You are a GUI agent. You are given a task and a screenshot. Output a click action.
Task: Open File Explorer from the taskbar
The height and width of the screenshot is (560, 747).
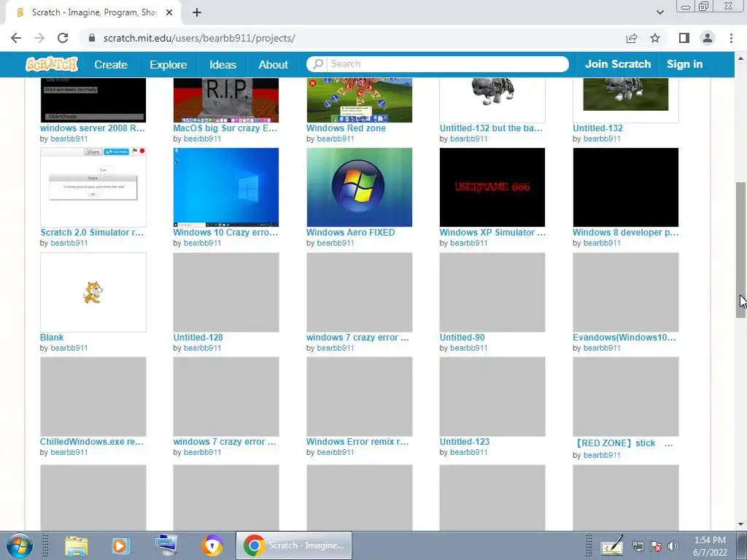pos(76,545)
